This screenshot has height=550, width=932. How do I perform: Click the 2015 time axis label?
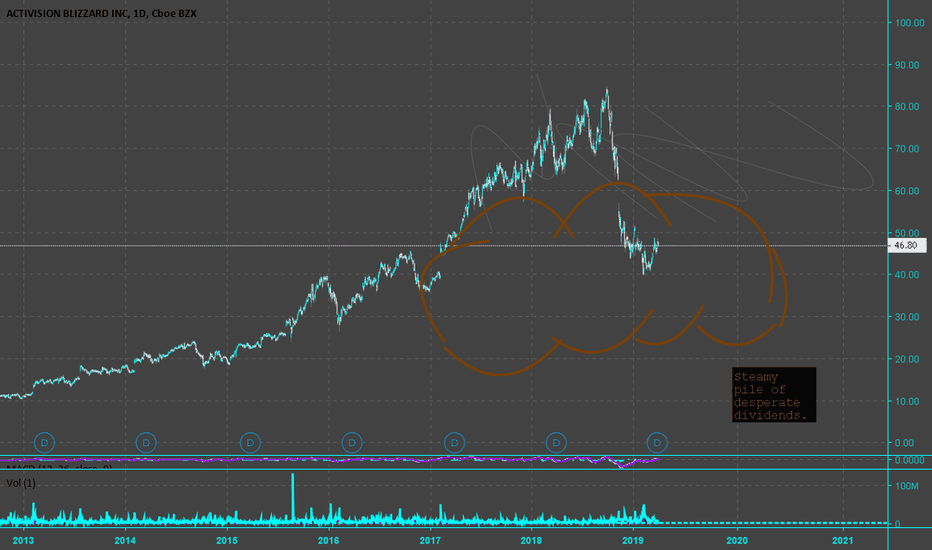[x=227, y=540]
